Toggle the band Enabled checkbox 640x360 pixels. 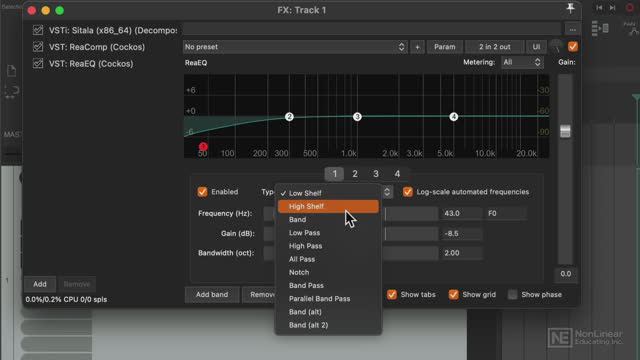click(x=202, y=192)
